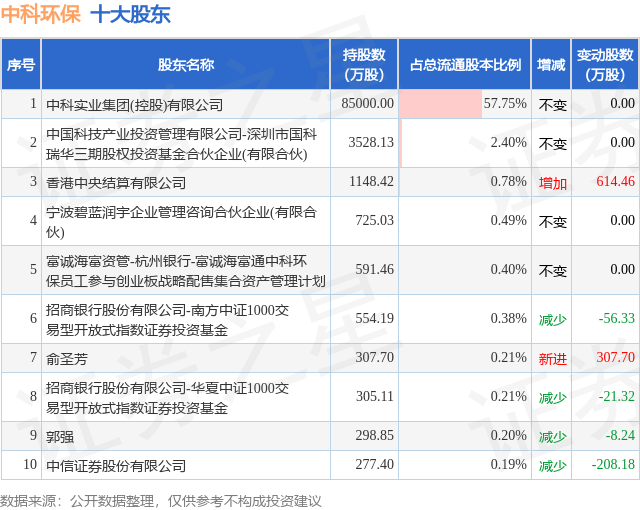Screen dimensions: 640x510
Task: Click the 305.11 holdings value
Action: point(374,396)
